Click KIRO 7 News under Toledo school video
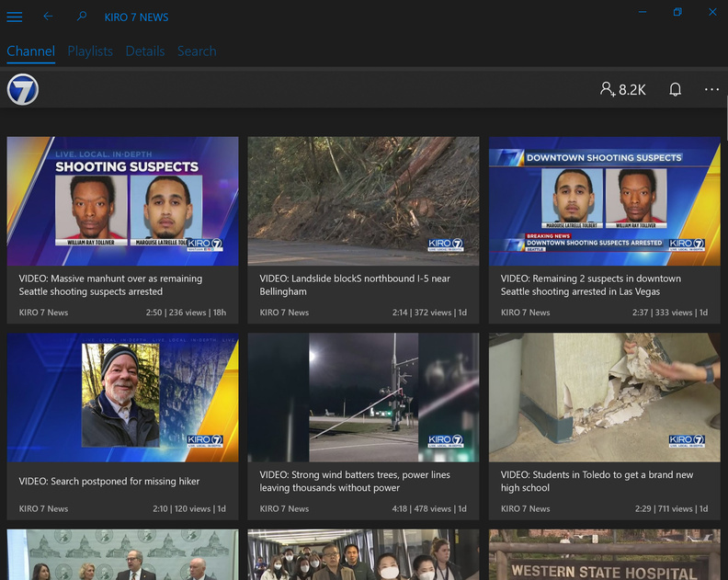Image resolution: width=728 pixels, height=580 pixels. (x=525, y=509)
